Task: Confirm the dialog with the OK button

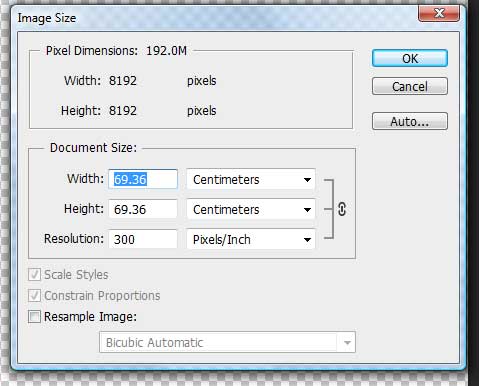Action: point(410,58)
